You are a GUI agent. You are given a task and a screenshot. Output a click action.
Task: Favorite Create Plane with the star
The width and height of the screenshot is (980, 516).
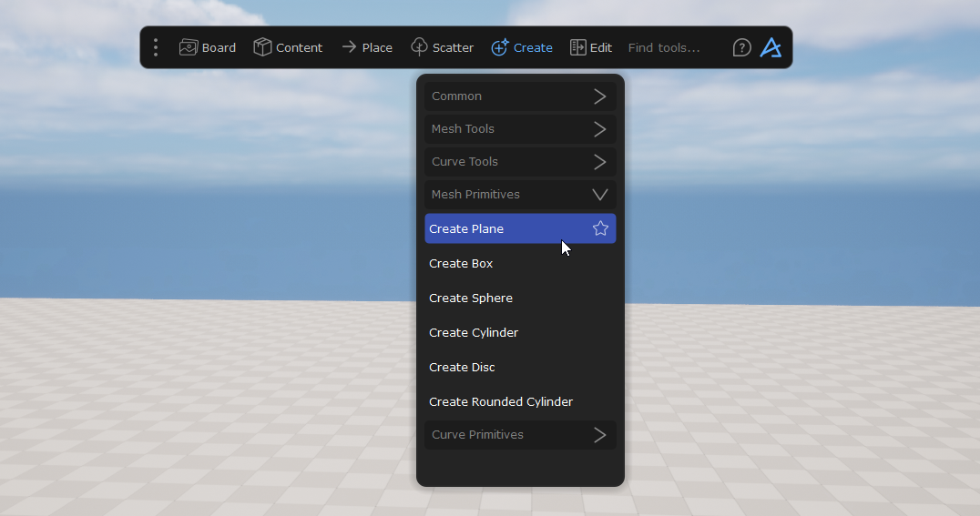600,228
